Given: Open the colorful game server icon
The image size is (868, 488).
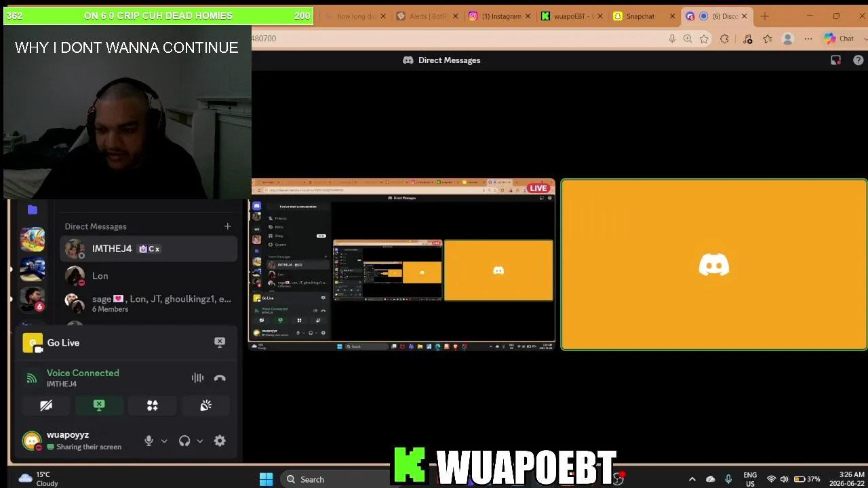Looking at the screenshot, I should tap(33, 239).
